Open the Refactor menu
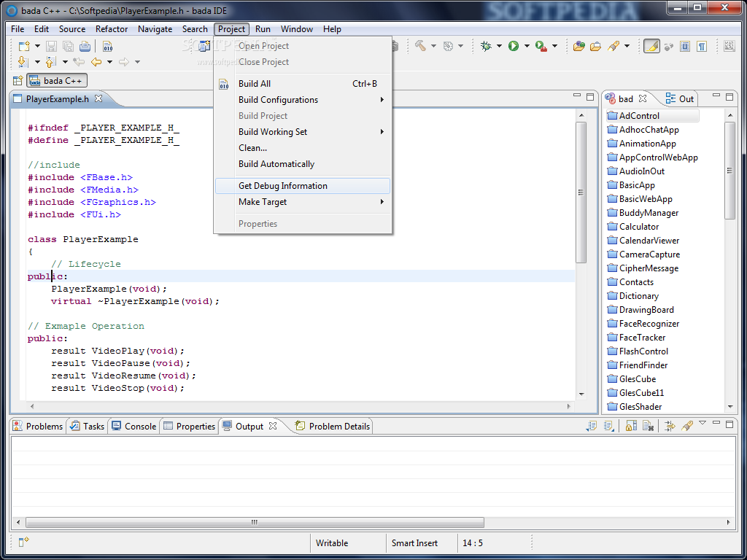The height and width of the screenshot is (560, 747). tap(112, 29)
